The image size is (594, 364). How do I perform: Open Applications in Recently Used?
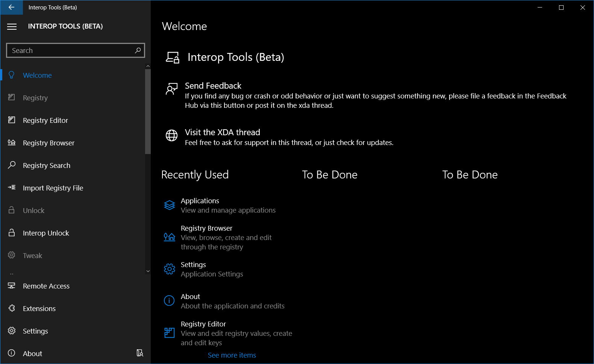pos(229,205)
